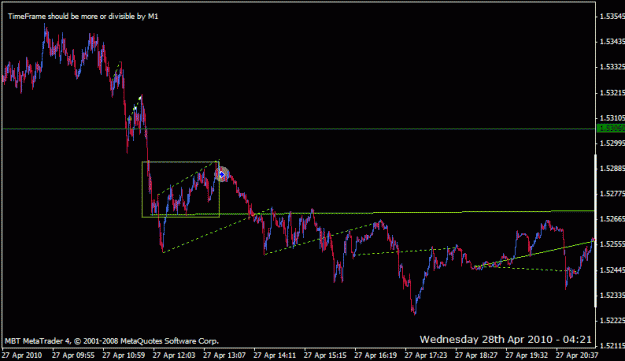
Task: Click the 1.5255 price scale label
Action: tap(612, 244)
